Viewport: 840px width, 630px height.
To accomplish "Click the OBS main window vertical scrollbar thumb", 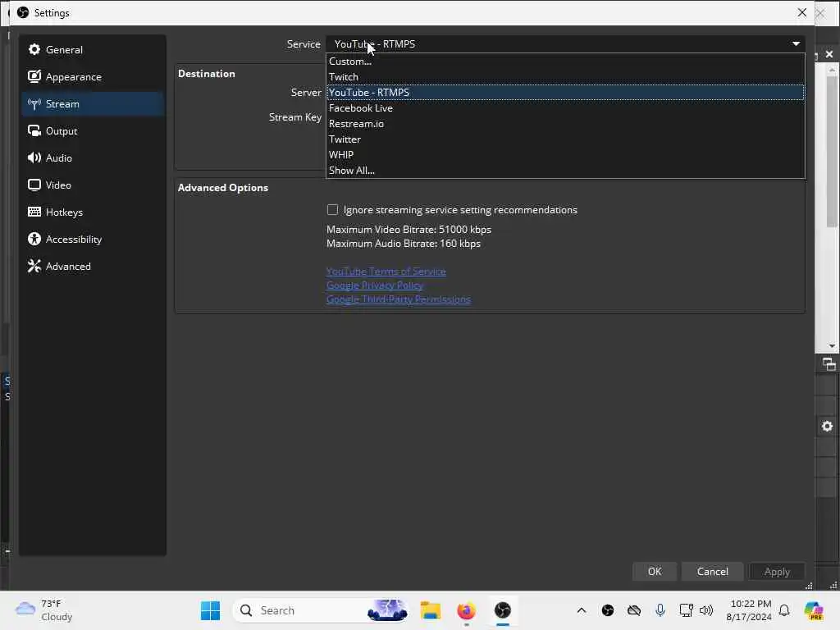I will click(x=832, y=152).
